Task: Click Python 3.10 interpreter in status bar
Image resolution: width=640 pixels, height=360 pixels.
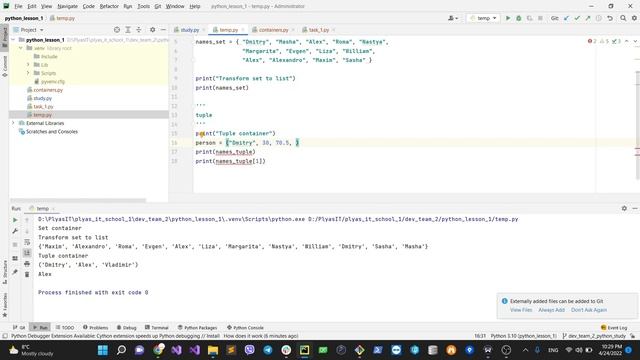Action: pos(523,336)
